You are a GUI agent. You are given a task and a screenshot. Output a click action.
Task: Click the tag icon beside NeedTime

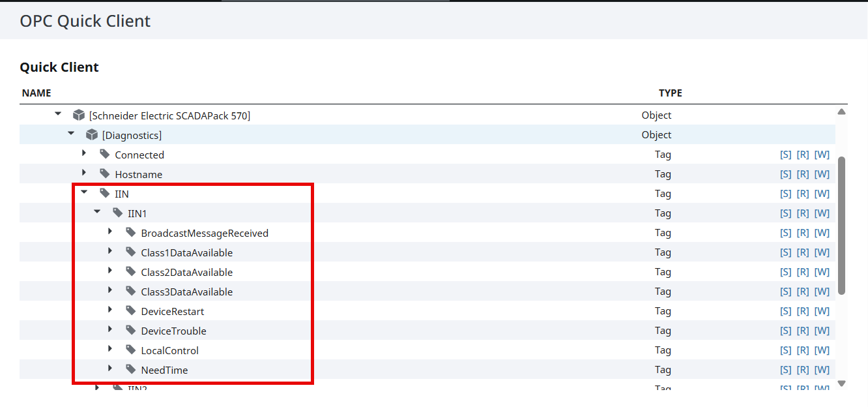click(131, 369)
